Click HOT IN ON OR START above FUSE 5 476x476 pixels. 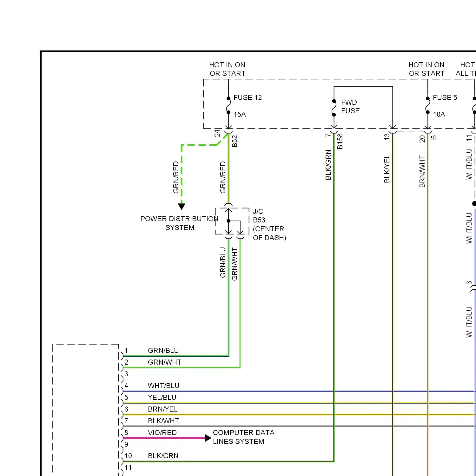coord(426,69)
